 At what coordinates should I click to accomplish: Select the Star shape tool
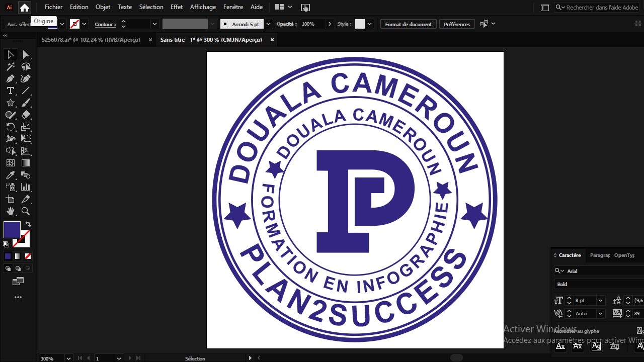pos(10,103)
